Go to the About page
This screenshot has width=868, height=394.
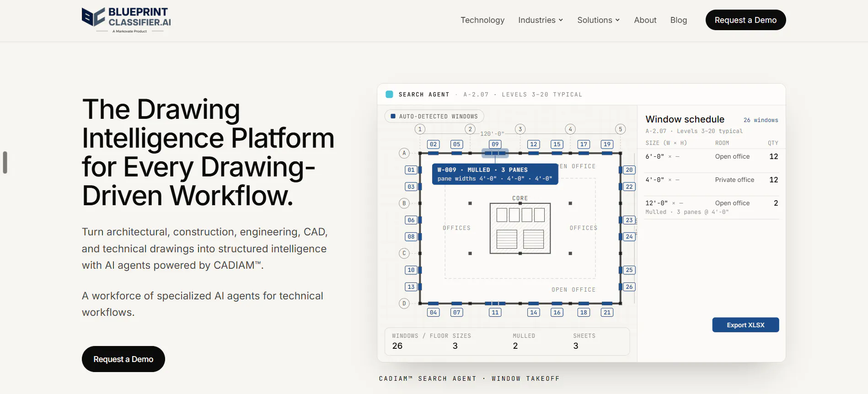pos(645,20)
